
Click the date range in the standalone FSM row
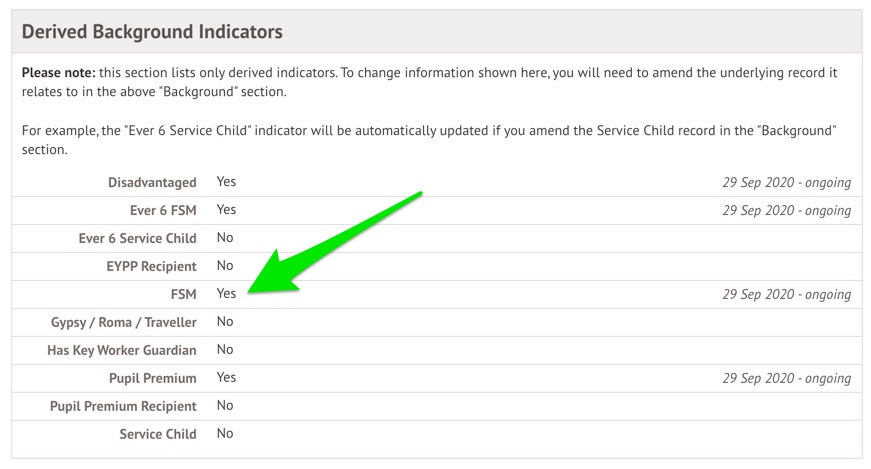click(x=786, y=295)
